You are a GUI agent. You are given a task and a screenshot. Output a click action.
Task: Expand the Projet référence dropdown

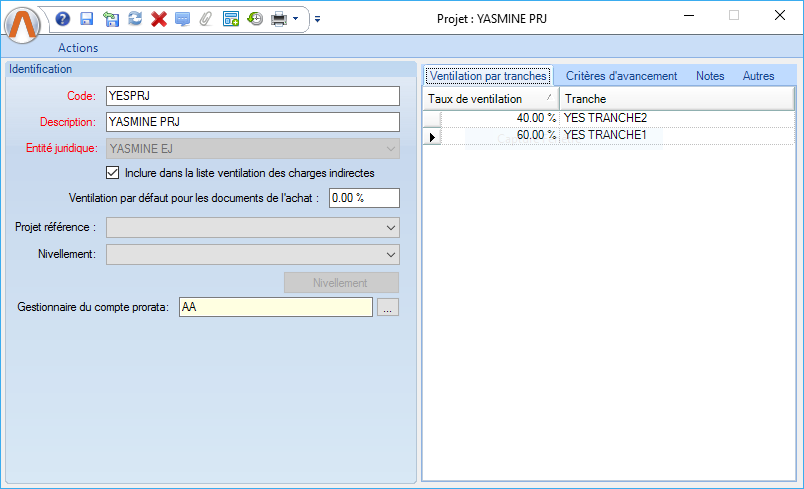click(x=390, y=227)
